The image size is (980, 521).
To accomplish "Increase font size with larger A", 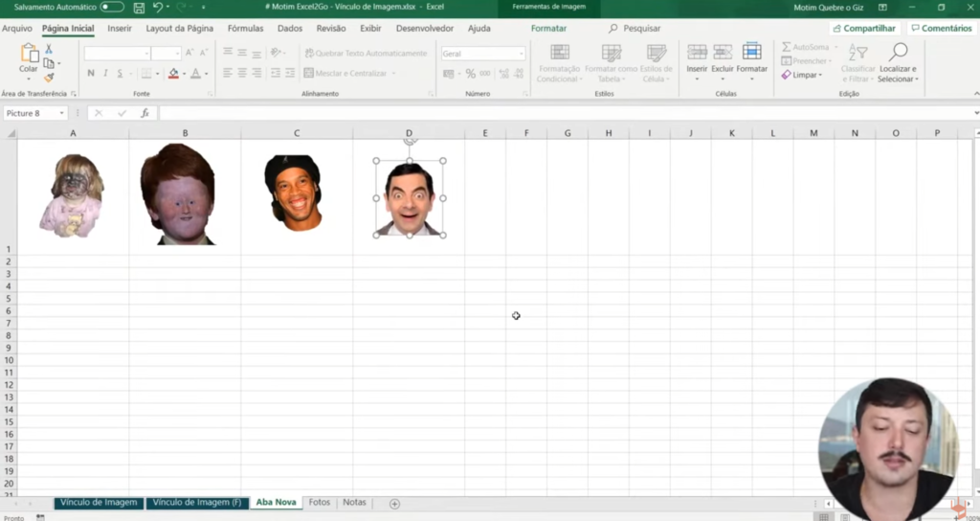I will [x=189, y=54].
